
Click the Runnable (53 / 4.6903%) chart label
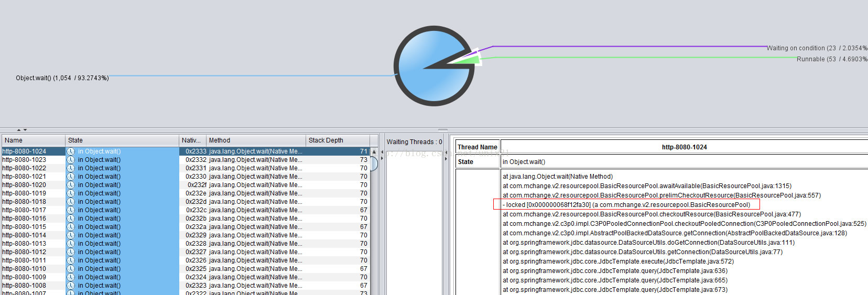tap(832, 59)
